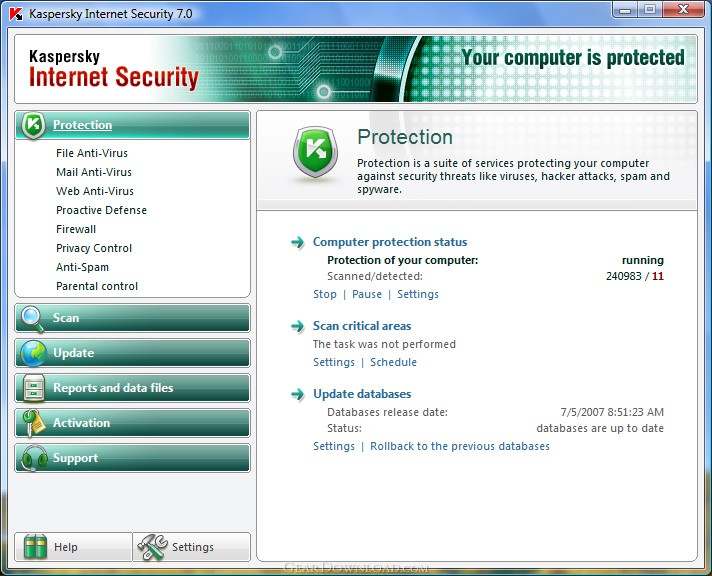Click arrow icon beside Computer protection status
Viewport: 712px width, 576px height.
[298, 242]
